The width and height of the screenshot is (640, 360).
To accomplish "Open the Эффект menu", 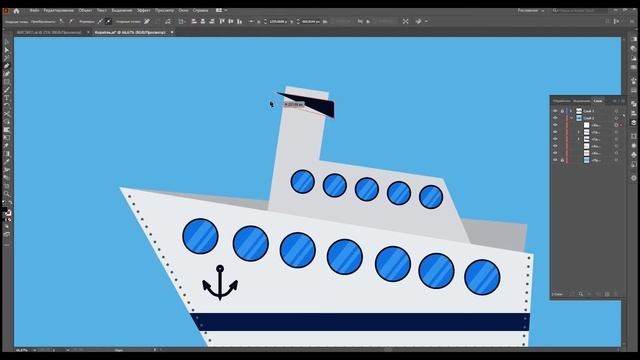I will pyautogui.click(x=143, y=11).
